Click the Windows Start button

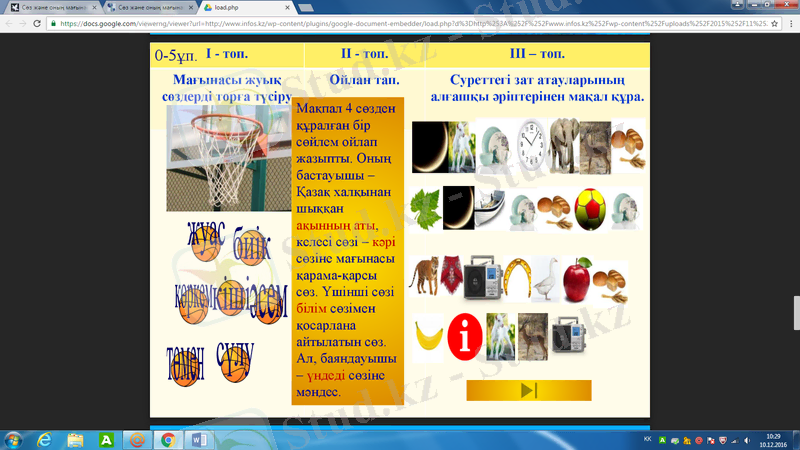click(x=14, y=439)
